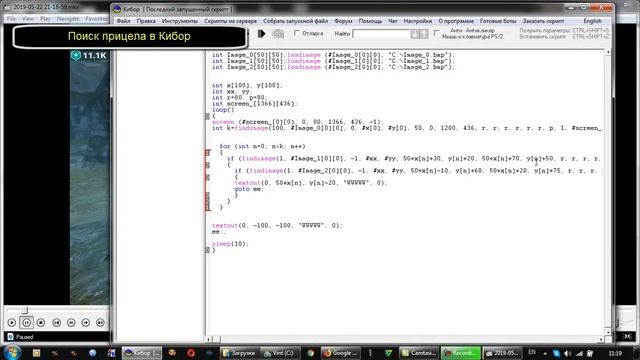Click the 11:19 system tray clock
This screenshot has height=360, width=640.
[615, 353]
